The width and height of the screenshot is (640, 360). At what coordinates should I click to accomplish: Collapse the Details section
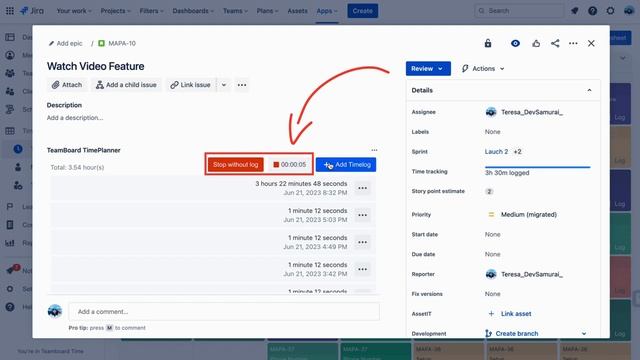click(x=589, y=90)
